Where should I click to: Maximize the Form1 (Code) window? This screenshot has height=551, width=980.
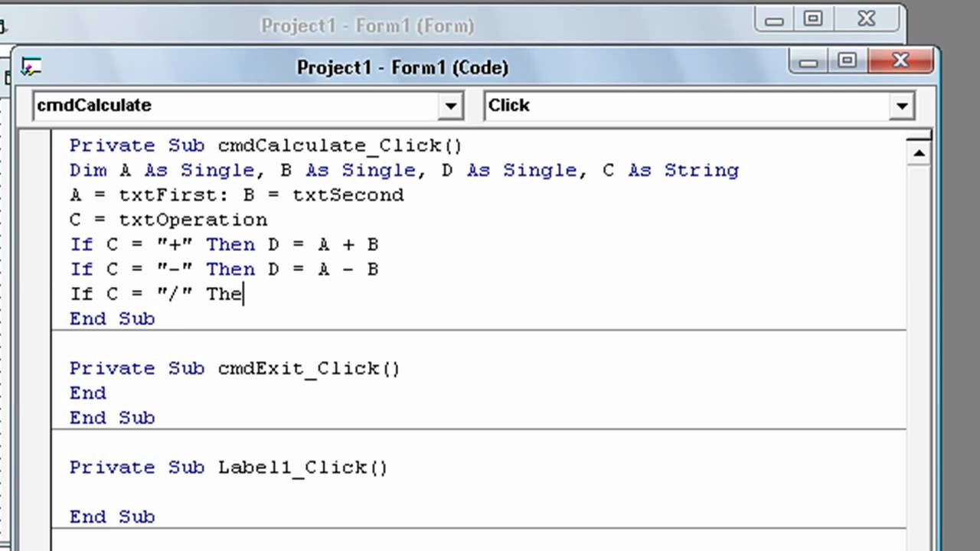(x=848, y=61)
